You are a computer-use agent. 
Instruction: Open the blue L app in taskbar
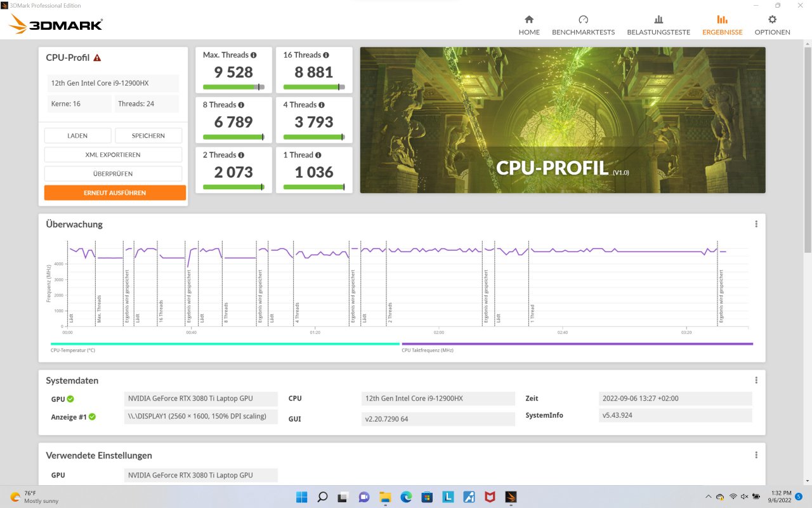pos(448,497)
